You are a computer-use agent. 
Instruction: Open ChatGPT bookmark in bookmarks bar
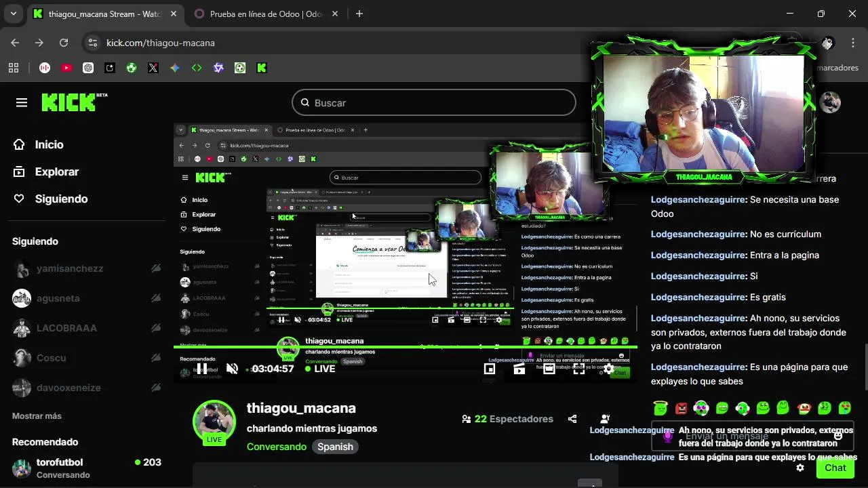pyautogui.click(x=88, y=68)
